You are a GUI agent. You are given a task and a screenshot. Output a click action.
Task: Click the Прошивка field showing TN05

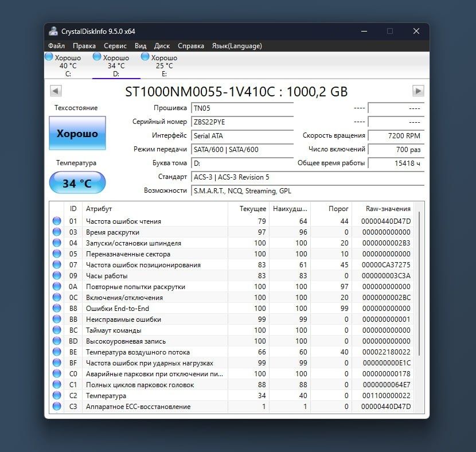click(242, 108)
